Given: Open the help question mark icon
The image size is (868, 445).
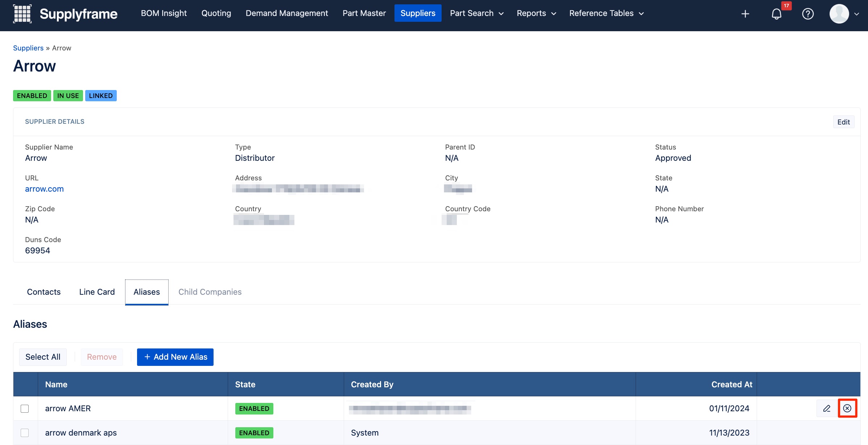Looking at the screenshot, I should 808,14.
